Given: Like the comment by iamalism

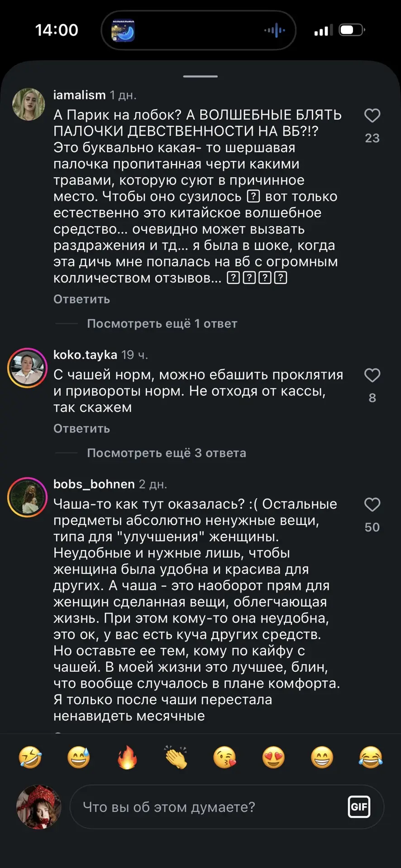Looking at the screenshot, I should click(x=372, y=116).
